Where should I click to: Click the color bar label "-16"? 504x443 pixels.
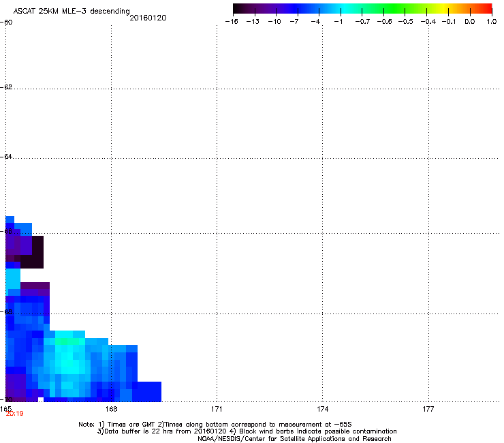pyautogui.click(x=232, y=22)
